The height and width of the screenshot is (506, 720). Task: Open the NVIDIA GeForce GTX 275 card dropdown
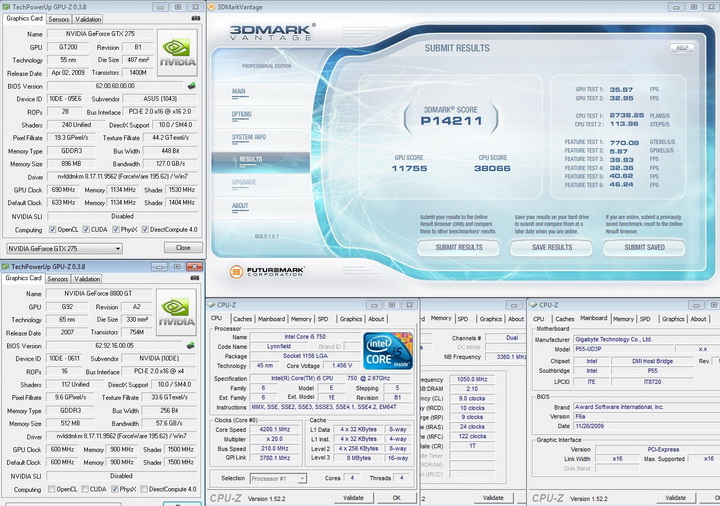coord(64,248)
